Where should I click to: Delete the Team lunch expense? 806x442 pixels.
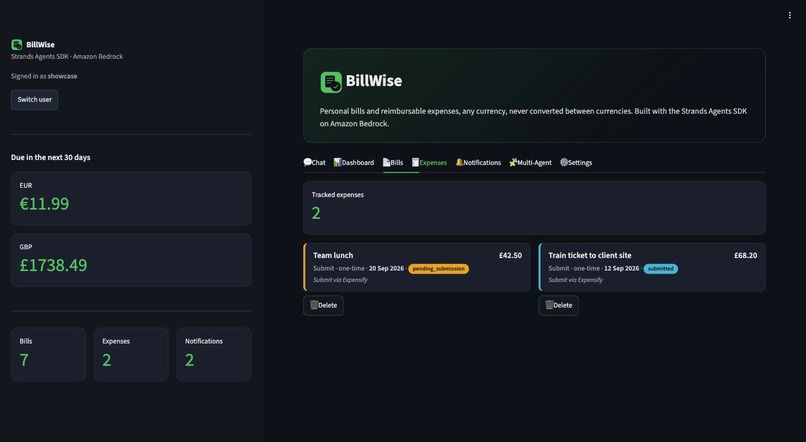323,305
